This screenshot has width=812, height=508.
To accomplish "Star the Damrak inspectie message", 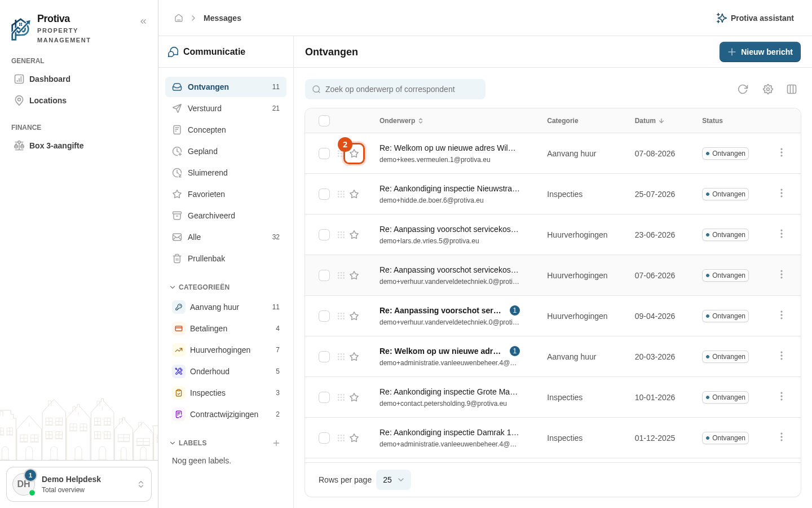I will click(x=354, y=438).
